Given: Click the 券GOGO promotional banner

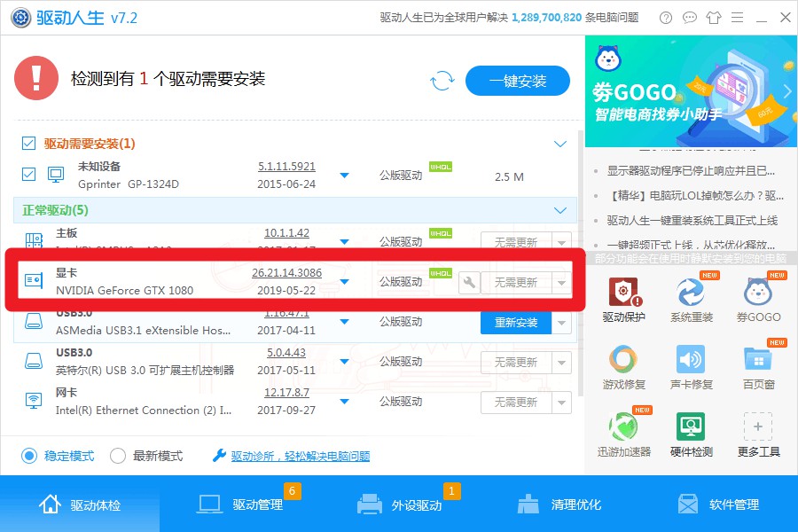Looking at the screenshot, I should 691,91.
